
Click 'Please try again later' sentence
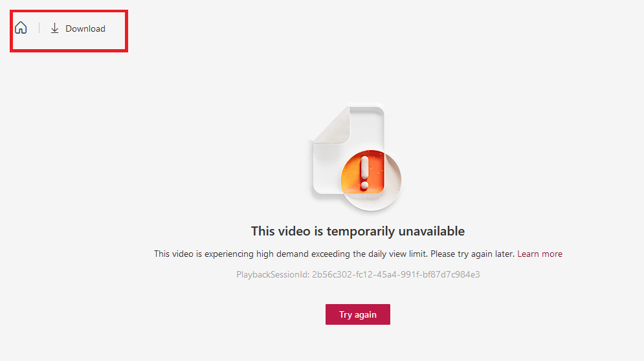click(x=472, y=254)
